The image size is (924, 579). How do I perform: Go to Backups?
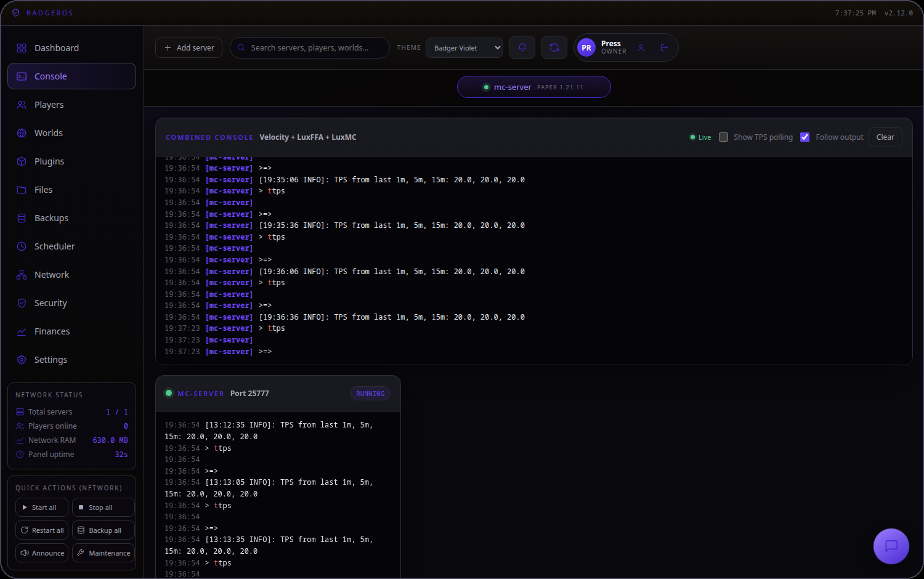tap(71, 218)
